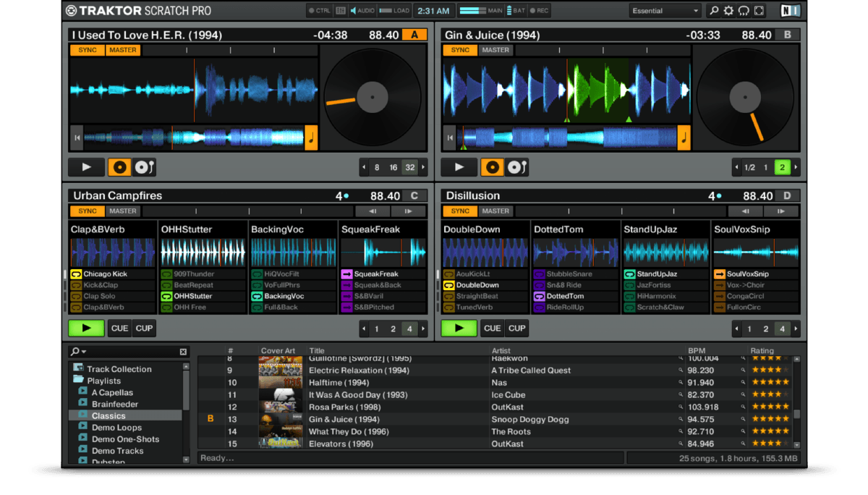Image resolution: width=868 pixels, height=495 pixels.
Task: Play Deck A
Action: [x=87, y=167]
